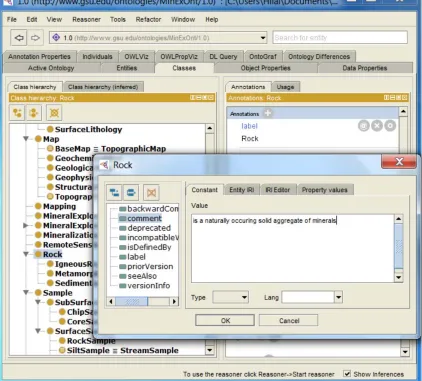This screenshot has height=381, width=422.
Task: Click the view control icons in Class hierarchy header
Action: coord(201,98)
